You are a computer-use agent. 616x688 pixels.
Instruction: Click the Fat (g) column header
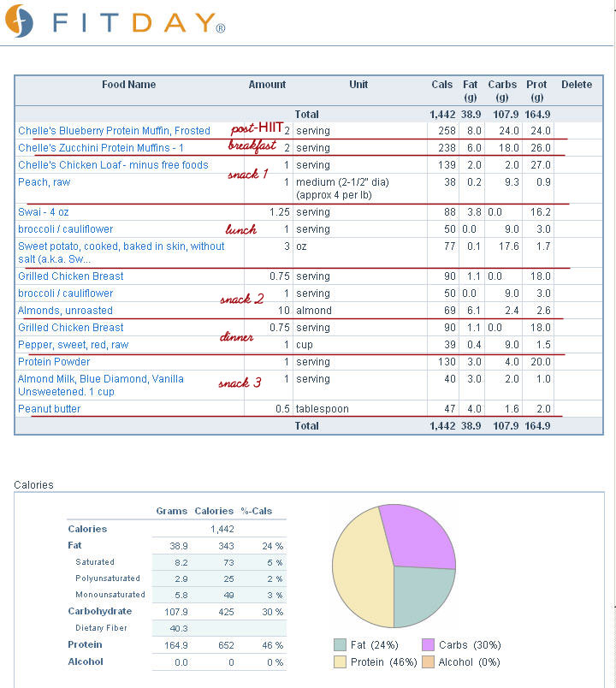pos(471,91)
